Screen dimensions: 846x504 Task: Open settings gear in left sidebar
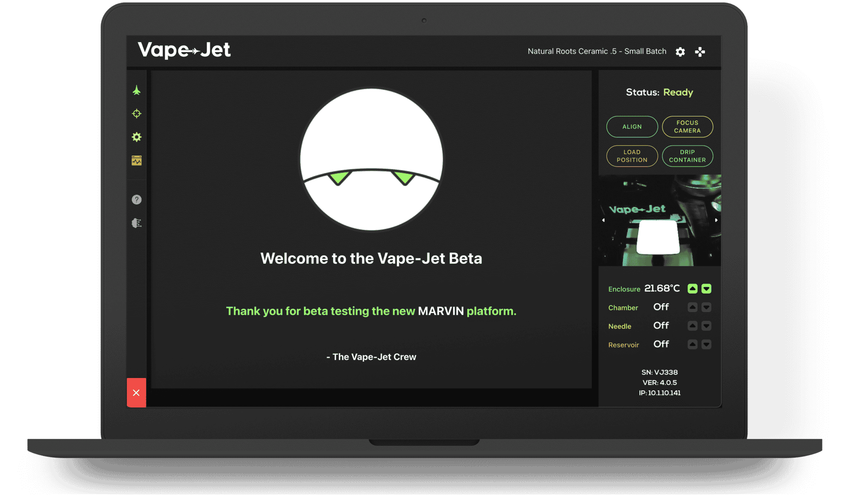[x=136, y=137]
